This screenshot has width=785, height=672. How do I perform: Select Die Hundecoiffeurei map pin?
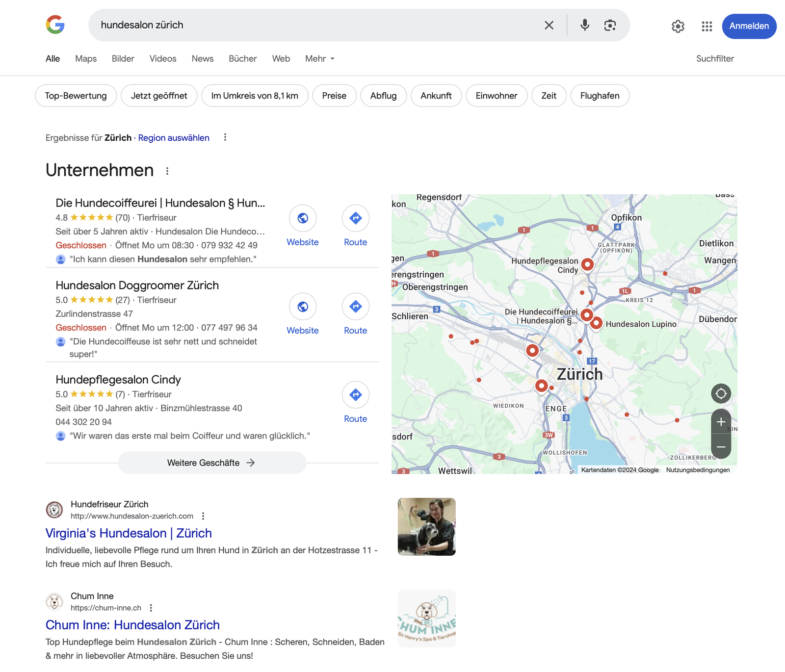point(587,315)
